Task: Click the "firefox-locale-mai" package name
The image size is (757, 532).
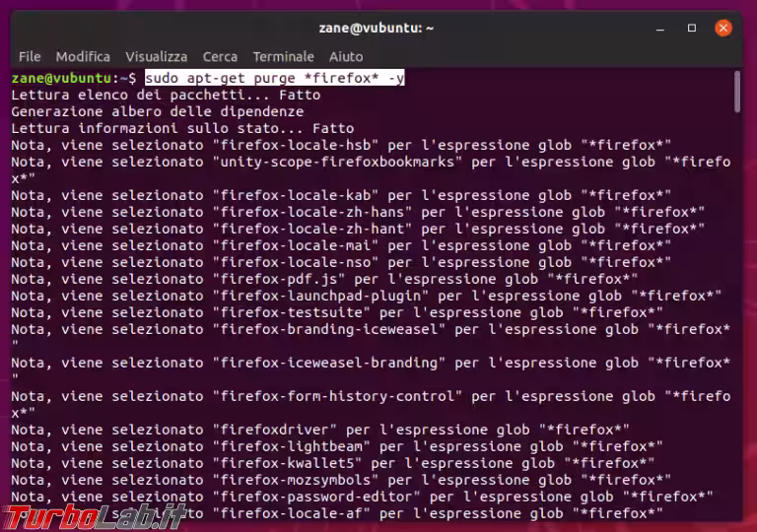Action: (296, 245)
